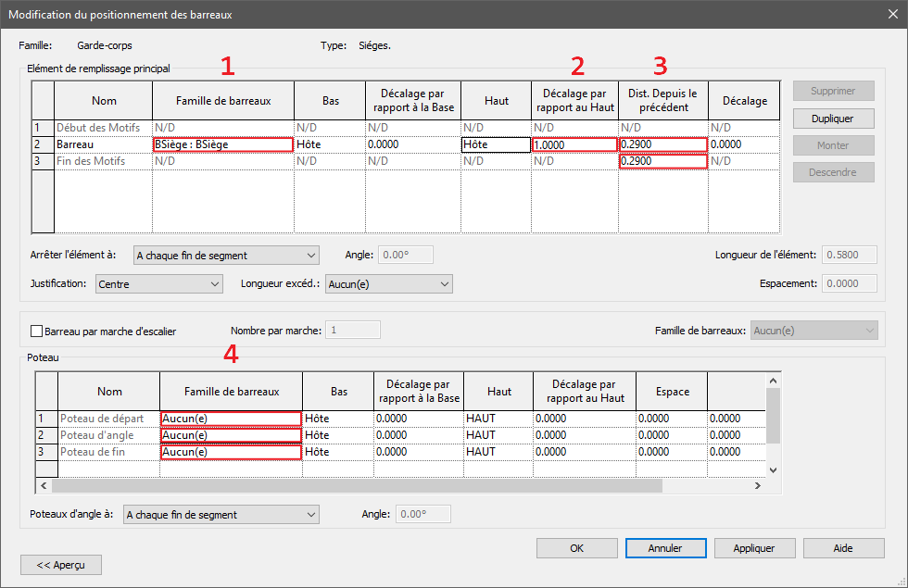This screenshot has width=908, height=588.
Task: Open the 'Longueur excéd.' dropdown
Action: click(x=387, y=284)
